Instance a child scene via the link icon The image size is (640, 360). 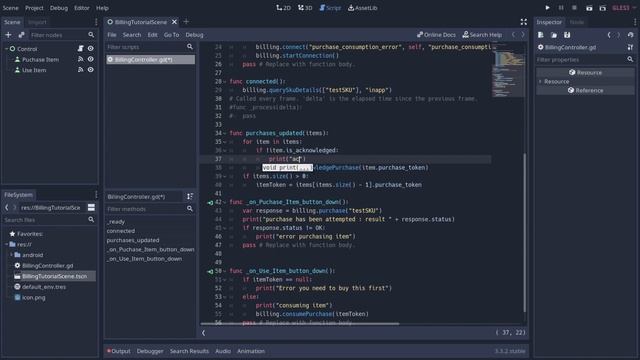pos(21,35)
